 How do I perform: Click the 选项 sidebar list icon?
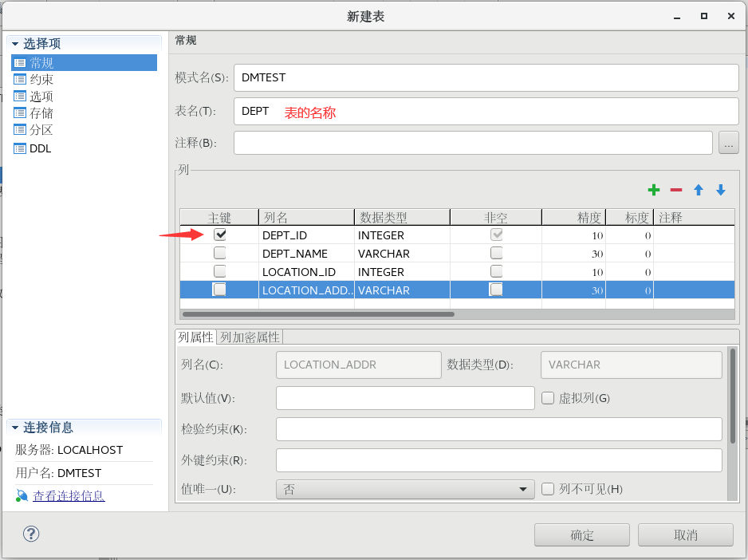tap(20, 97)
